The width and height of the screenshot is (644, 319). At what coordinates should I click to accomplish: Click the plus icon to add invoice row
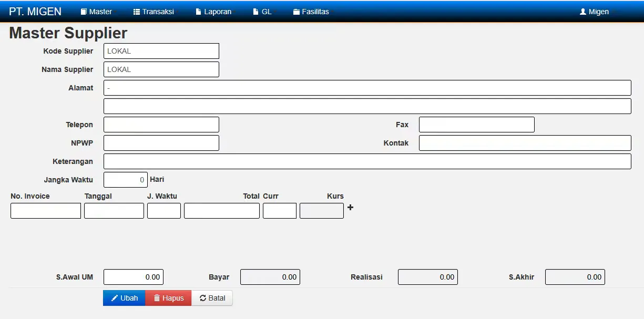coord(351,208)
